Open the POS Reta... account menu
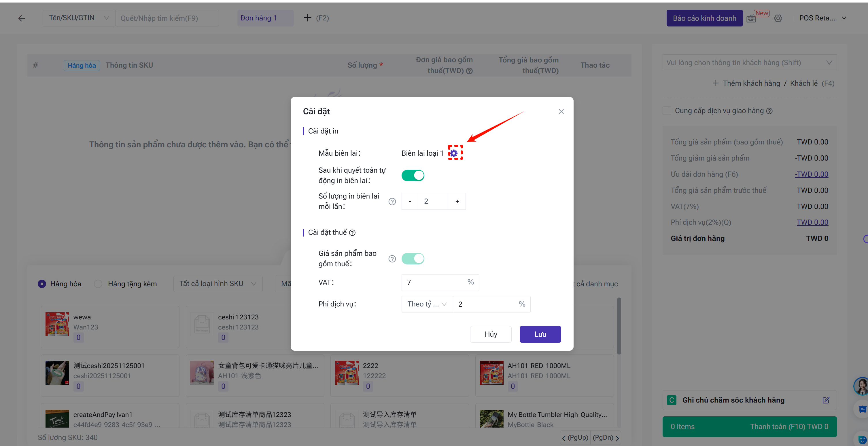The height and width of the screenshot is (446, 868). [x=822, y=18]
